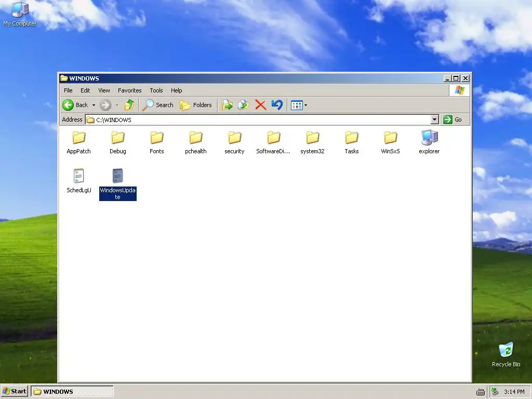Open the Views dropdown button

coord(299,105)
